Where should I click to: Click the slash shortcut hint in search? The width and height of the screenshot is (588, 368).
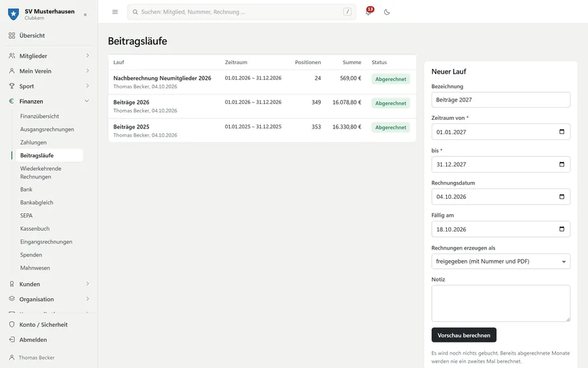(x=347, y=12)
